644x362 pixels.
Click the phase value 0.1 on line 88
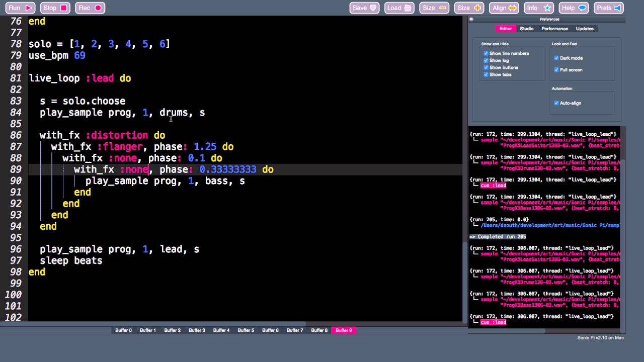coord(197,158)
